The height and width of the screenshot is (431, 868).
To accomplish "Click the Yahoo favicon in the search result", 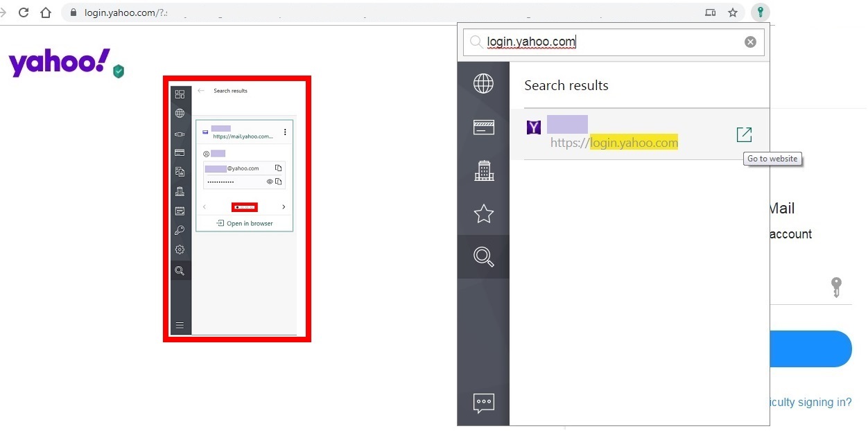I will click(534, 127).
